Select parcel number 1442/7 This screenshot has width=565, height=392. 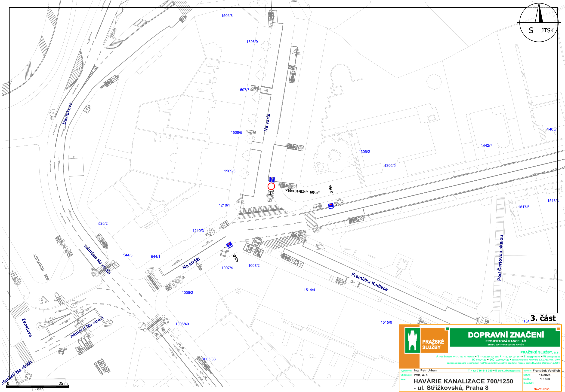(487, 146)
